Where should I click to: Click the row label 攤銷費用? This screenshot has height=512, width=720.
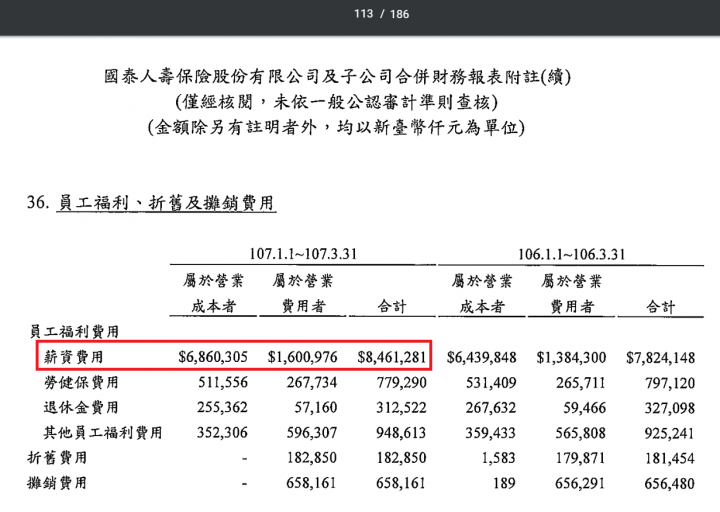tap(57, 483)
